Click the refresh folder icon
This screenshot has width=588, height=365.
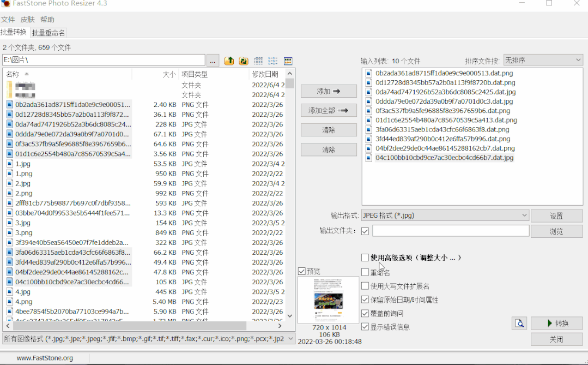tap(243, 61)
